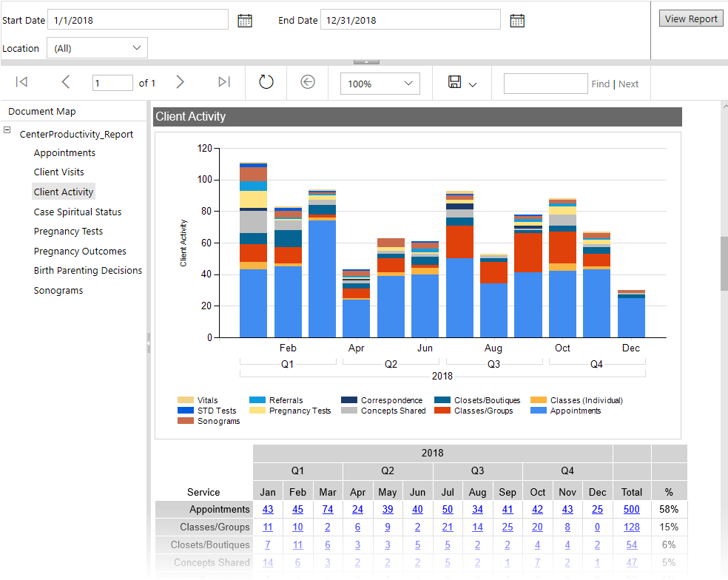Screen dimensions: 728x580
Task: Open the Appointments Total value 500
Action: [631, 510]
